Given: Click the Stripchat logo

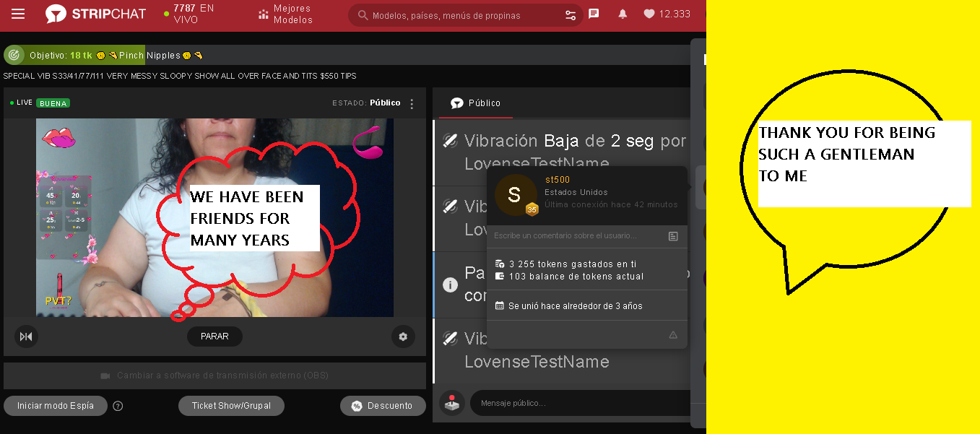Looking at the screenshot, I should click(x=95, y=14).
